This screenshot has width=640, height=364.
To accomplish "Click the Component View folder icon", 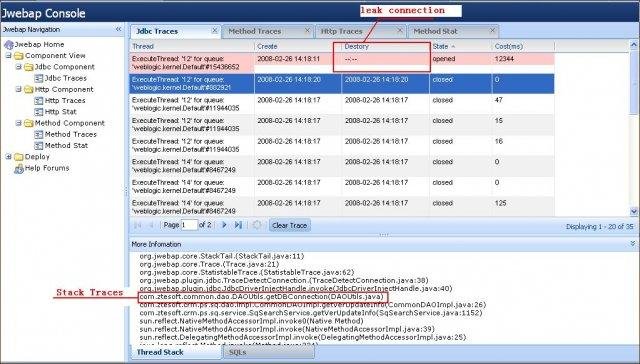I will (19, 56).
